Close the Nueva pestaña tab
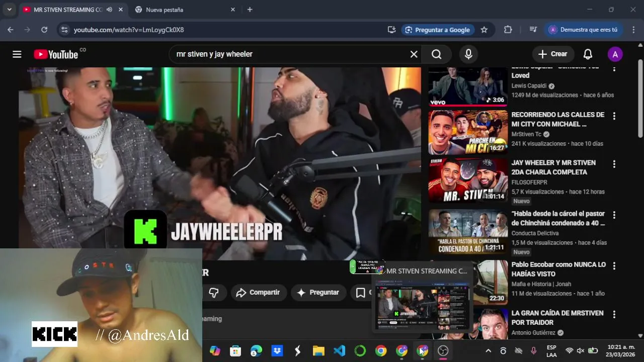The image size is (644, 362). 232,10
